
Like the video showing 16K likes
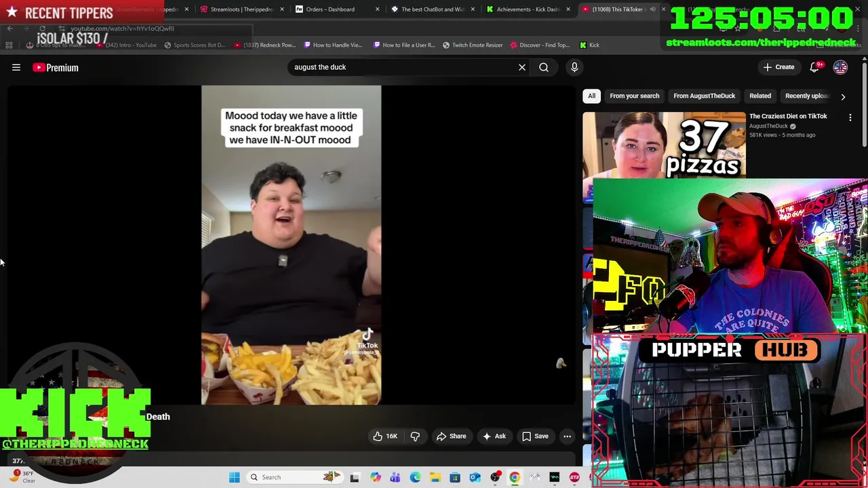(x=385, y=436)
